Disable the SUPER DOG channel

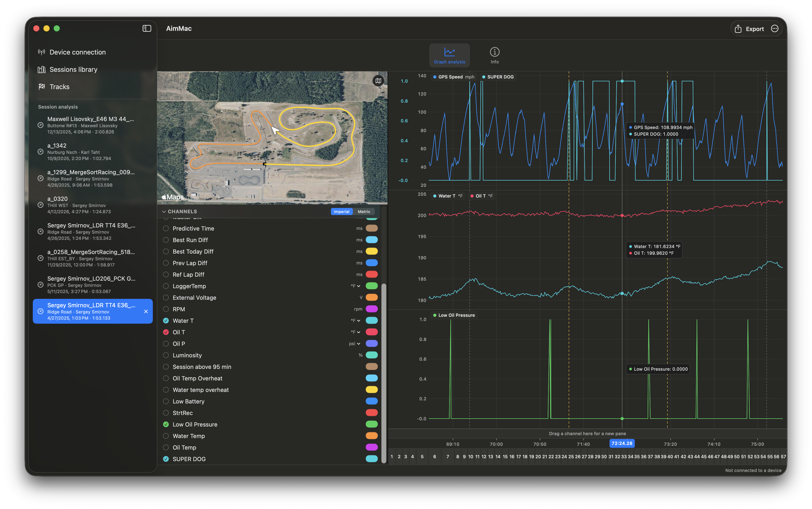(x=166, y=459)
